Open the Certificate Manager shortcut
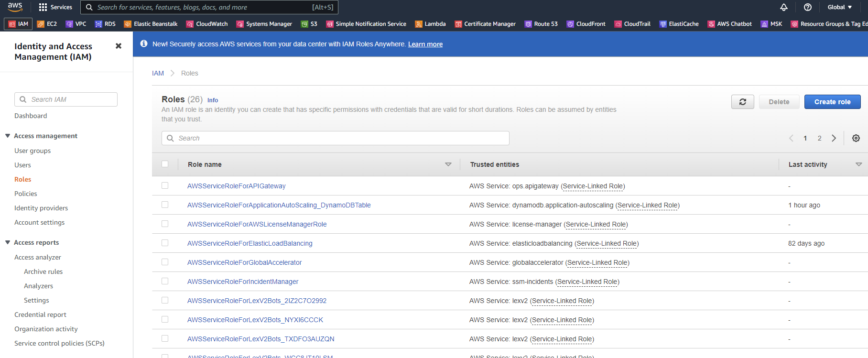Screen dimensions: 868x358 pos(485,24)
